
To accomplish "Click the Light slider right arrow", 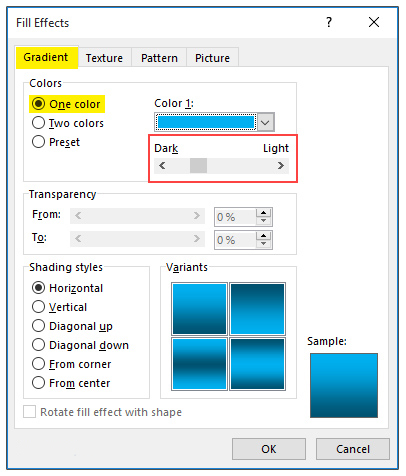I will coord(281,165).
